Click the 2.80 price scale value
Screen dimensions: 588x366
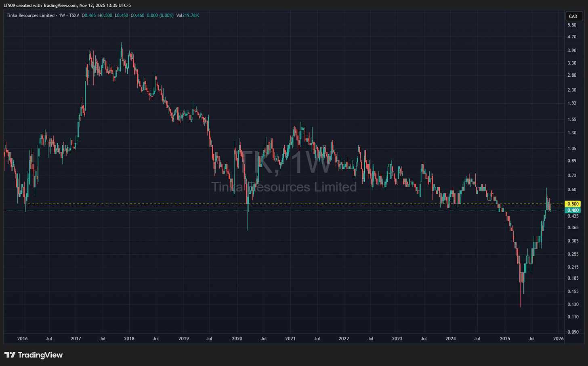point(572,75)
